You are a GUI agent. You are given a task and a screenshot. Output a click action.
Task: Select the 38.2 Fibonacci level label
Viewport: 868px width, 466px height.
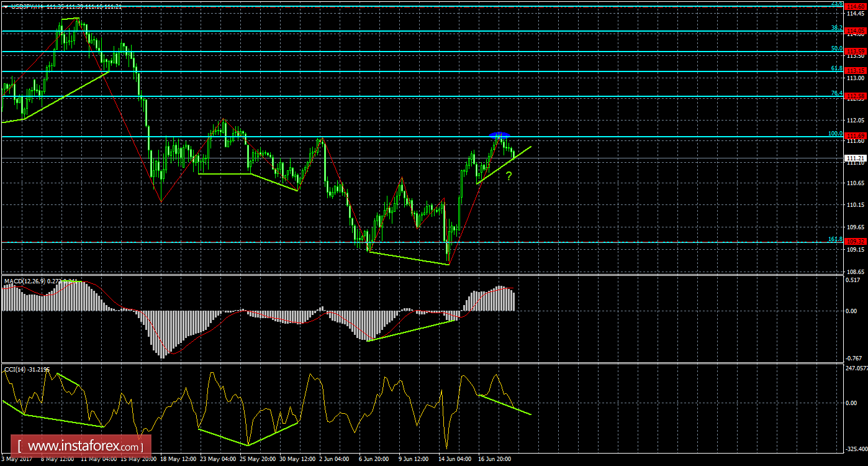pyautogui.click(x=837, y=28)
